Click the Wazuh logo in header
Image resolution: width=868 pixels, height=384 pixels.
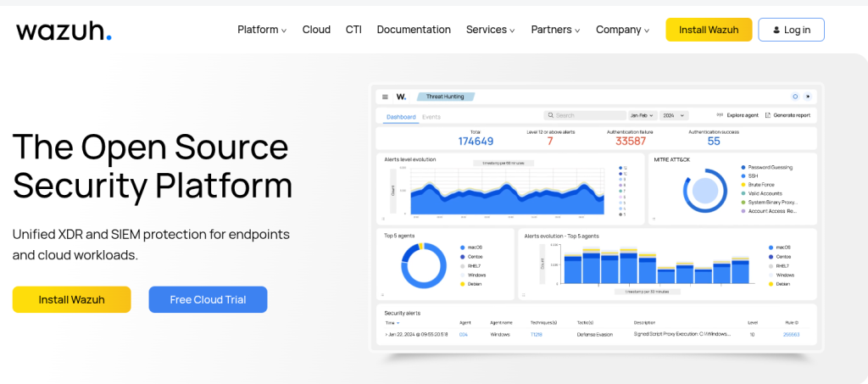(x=64, y=31)
